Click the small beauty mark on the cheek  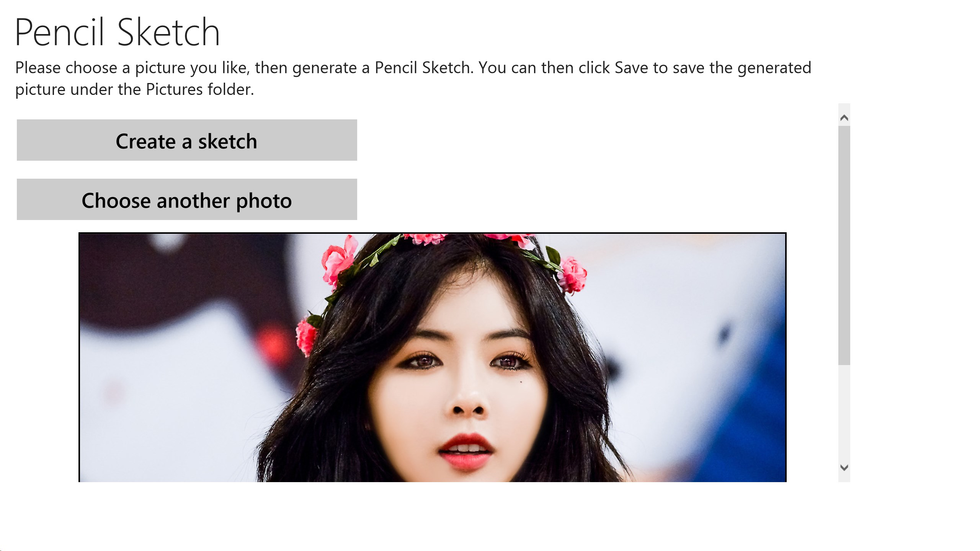pos(521,382)
